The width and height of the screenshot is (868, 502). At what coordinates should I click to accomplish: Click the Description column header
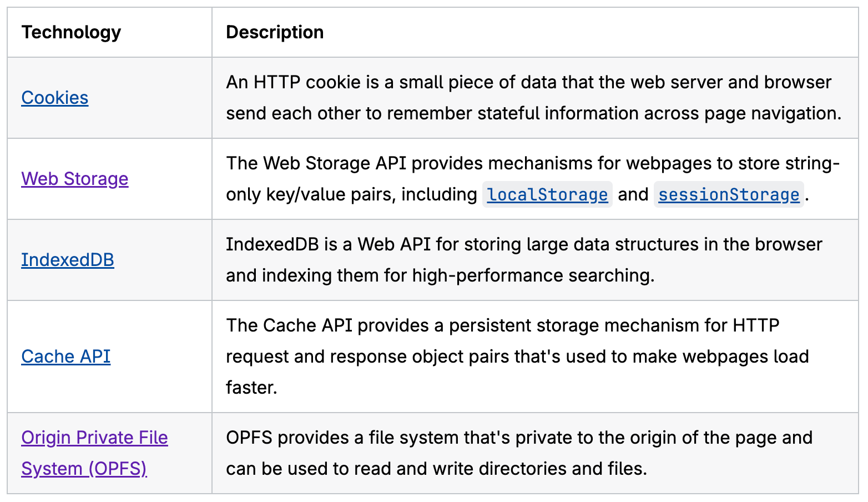(275, 32)
